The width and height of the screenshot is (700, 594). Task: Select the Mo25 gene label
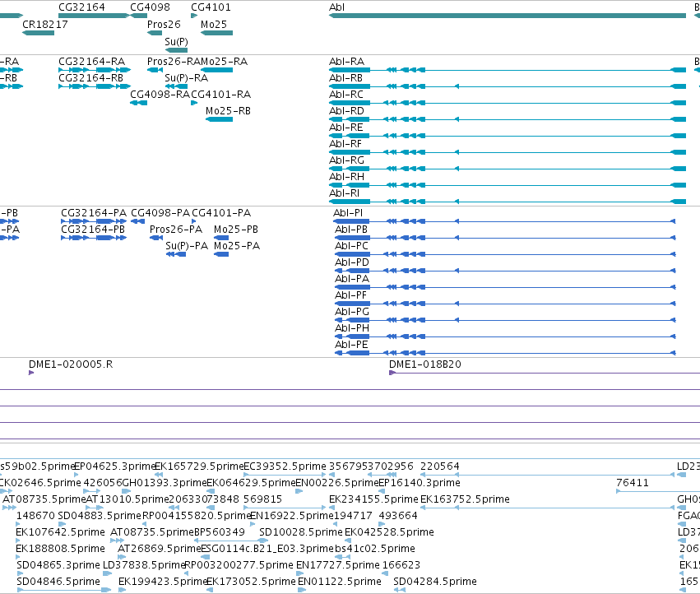214,24
